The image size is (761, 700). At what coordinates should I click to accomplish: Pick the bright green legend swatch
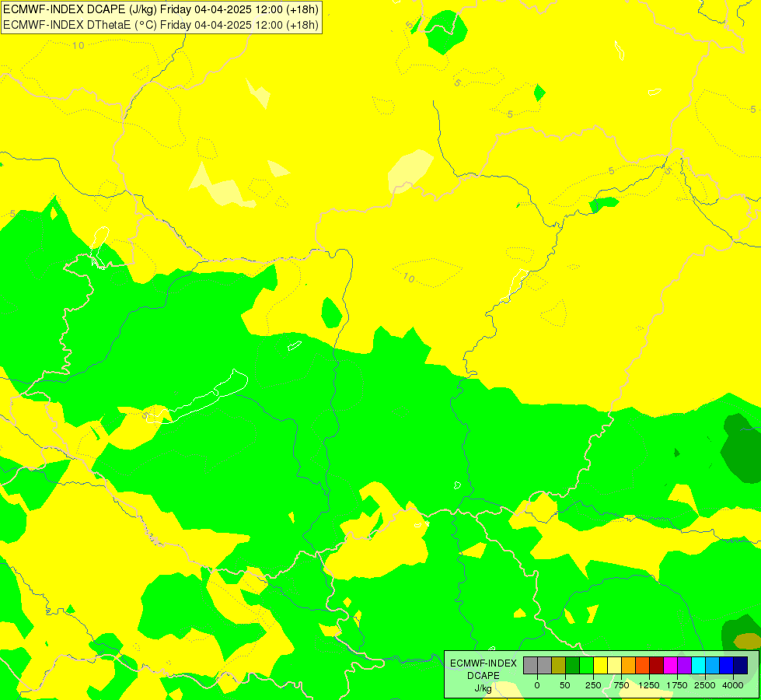587,665
